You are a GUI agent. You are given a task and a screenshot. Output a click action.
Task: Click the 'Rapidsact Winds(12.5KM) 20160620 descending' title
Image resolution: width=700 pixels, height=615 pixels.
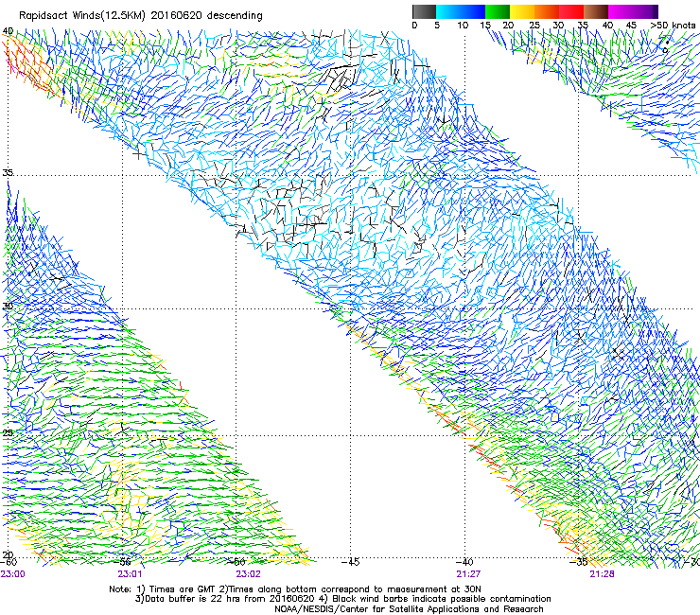[141, 16]
